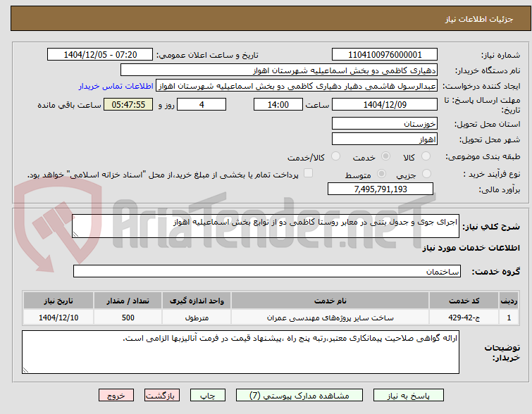Click the اطلاعات خدمات مورد نیاز heading
Viewport: 532px width, 414px height.
471,248
